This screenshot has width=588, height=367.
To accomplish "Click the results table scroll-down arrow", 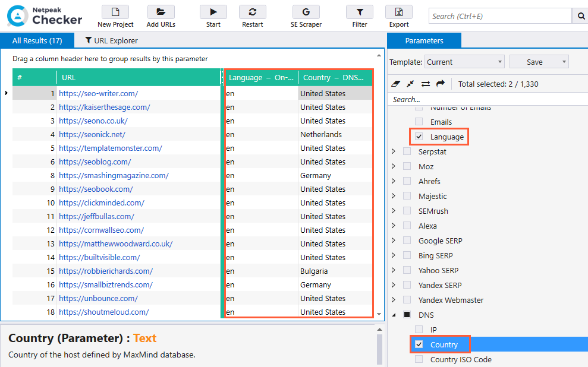I will (379, 314).
